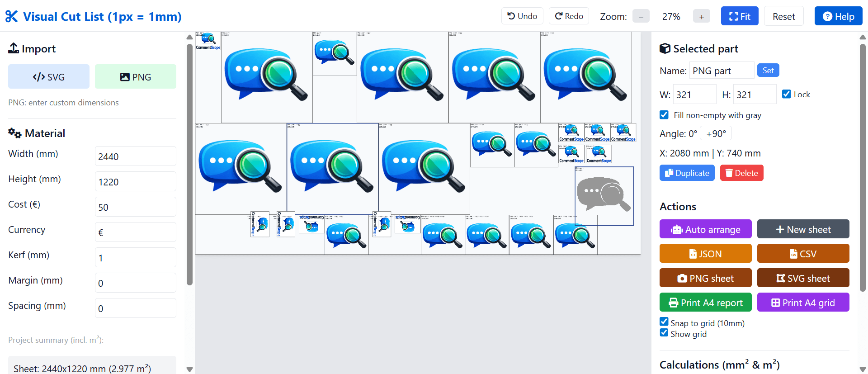
Task: Edit the Margin field
Action: 136,283
